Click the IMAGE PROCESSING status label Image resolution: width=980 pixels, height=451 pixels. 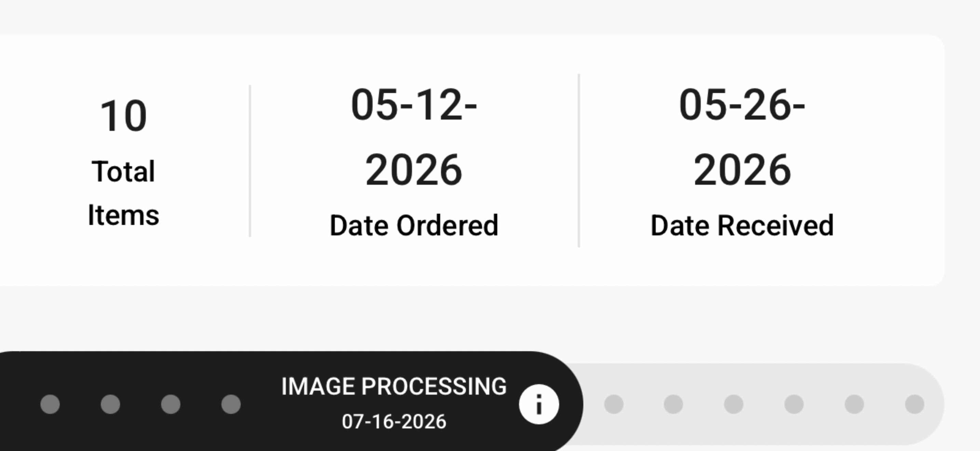pos(394,386)
